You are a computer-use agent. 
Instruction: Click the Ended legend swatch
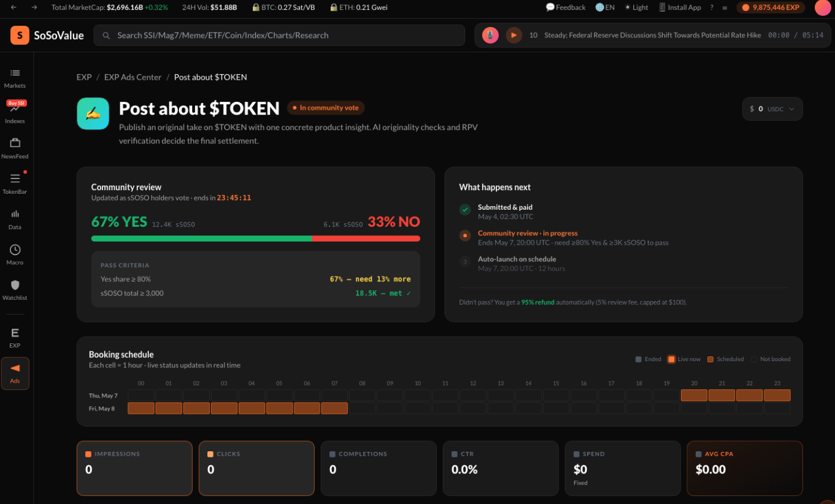[639, 359]
